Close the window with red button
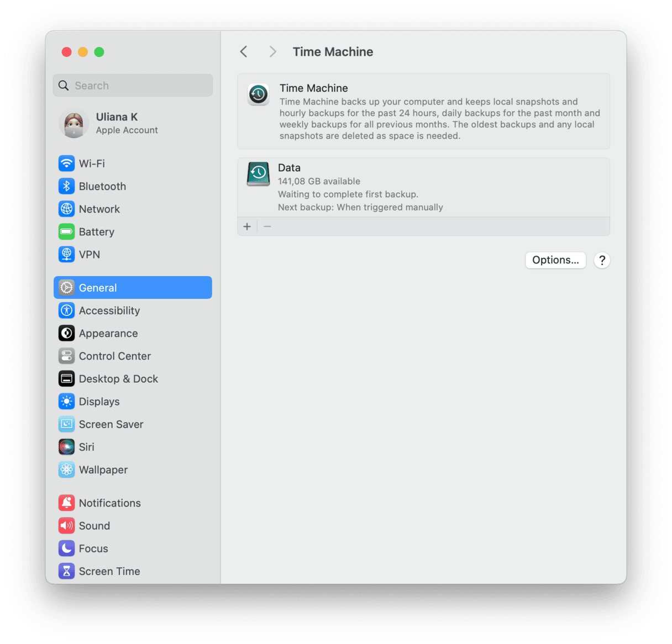672x644 pixels. point(66,52)
